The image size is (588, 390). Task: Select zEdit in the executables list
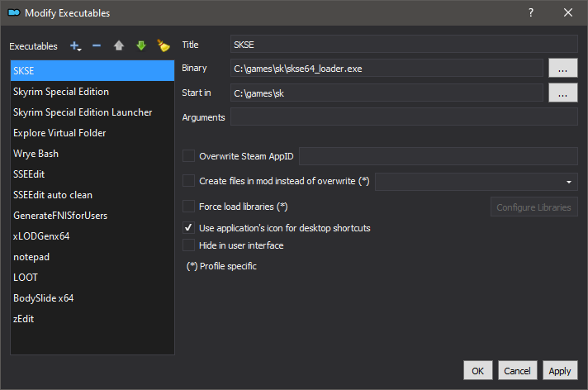[x=92, y=319]
